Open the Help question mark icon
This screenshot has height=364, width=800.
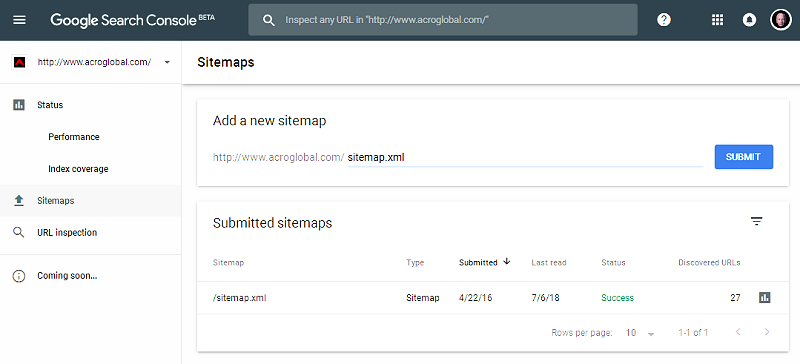tap(664, 20)
